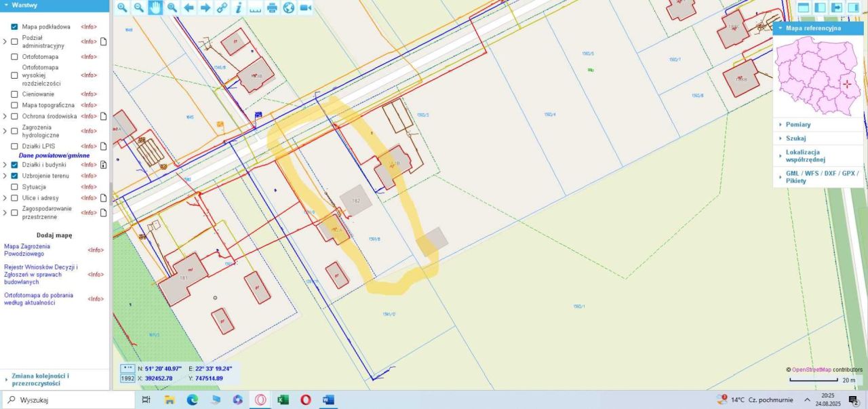Select the zoom out magnifier tool

coord(139,8)
